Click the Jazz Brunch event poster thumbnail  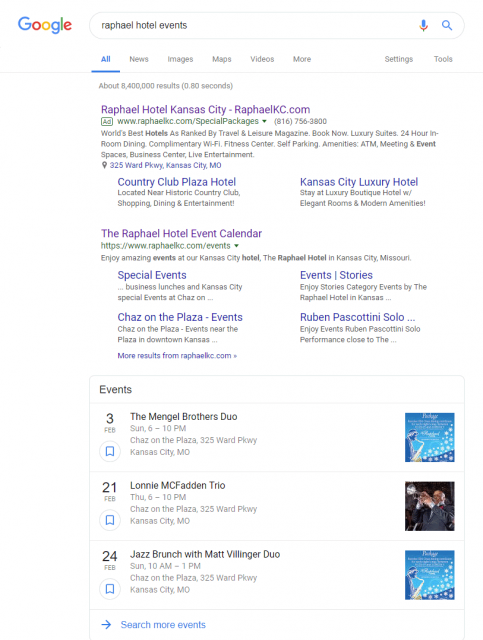coord(430,575)
